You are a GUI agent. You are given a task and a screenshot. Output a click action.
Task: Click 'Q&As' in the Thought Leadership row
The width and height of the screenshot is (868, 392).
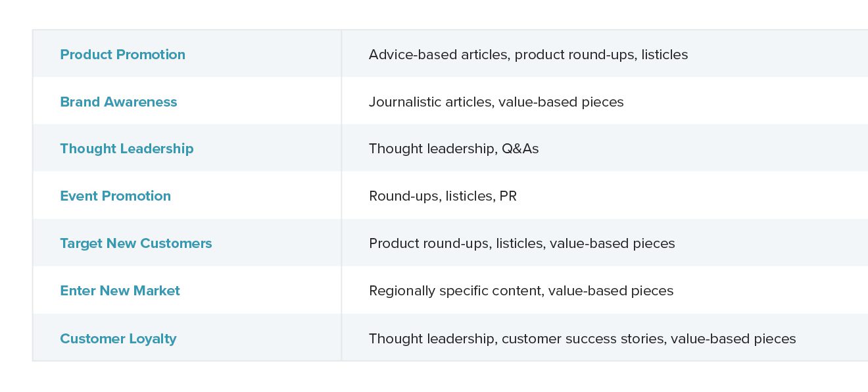pos(520,149)
